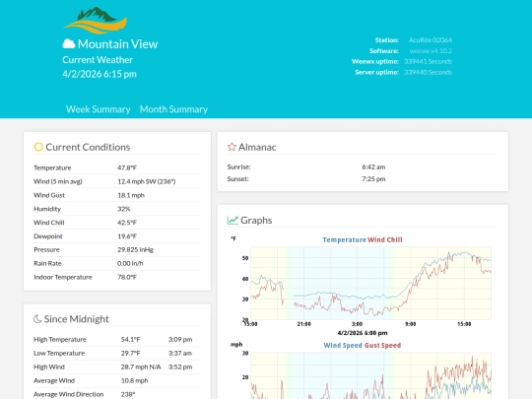Click the Sunrise time 6:42 am
Screen dimensions: 532x399
(373, 166)
